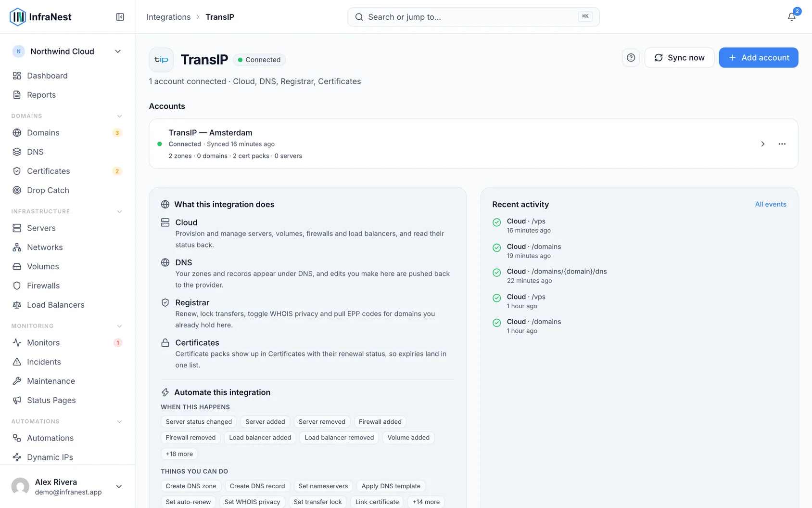Click the Automations sidebar icon

coord(17,438)
